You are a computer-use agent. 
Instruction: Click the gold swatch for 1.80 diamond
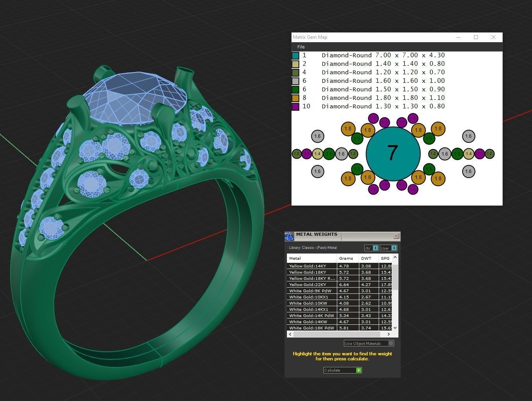295,98
